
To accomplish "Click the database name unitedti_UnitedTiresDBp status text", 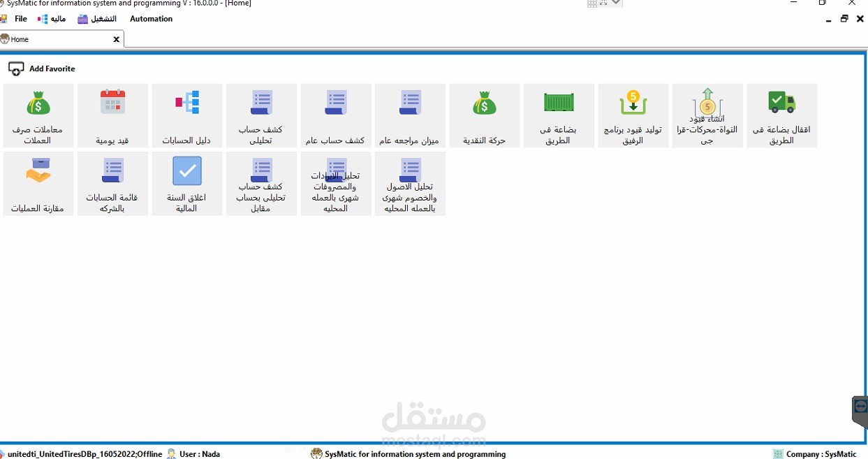I will tap(84, 454).
